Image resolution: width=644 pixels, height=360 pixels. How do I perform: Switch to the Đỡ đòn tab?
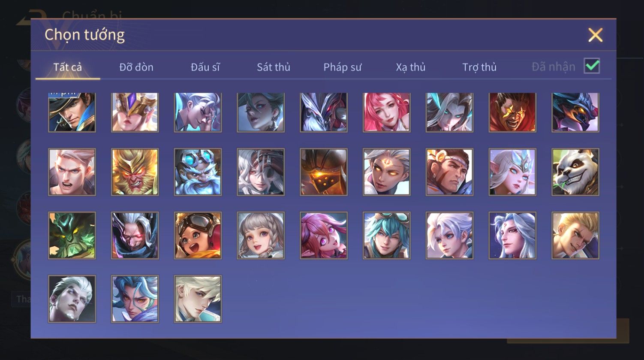coord(136,67)
